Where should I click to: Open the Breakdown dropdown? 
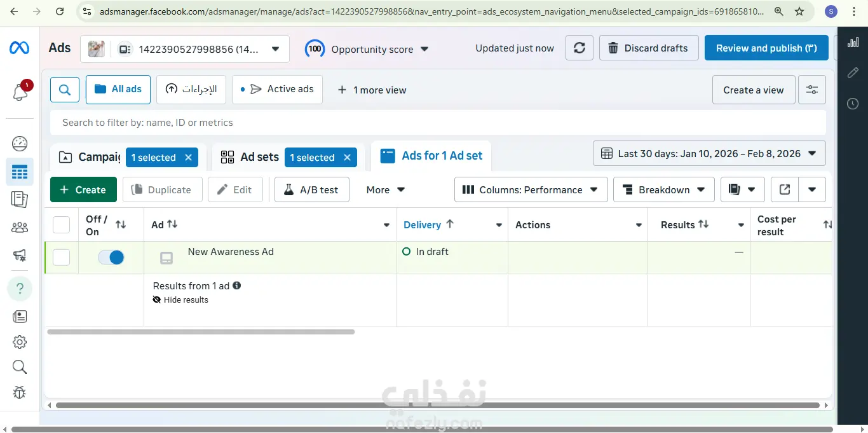pos(664,189)
